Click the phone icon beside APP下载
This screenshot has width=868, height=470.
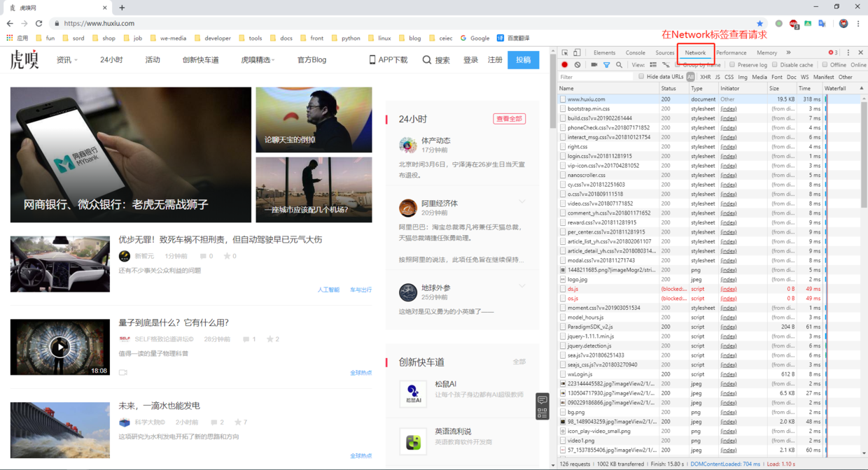[372, 60]
